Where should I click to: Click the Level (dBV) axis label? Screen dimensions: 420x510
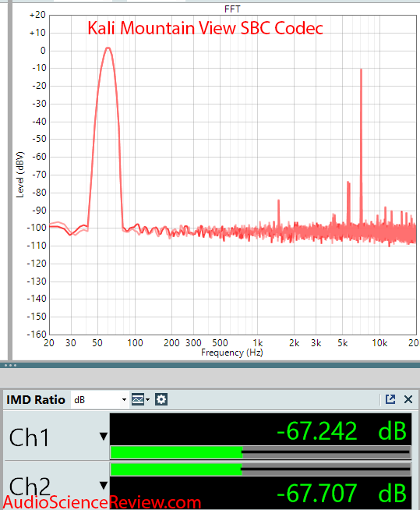pos(20,175)
